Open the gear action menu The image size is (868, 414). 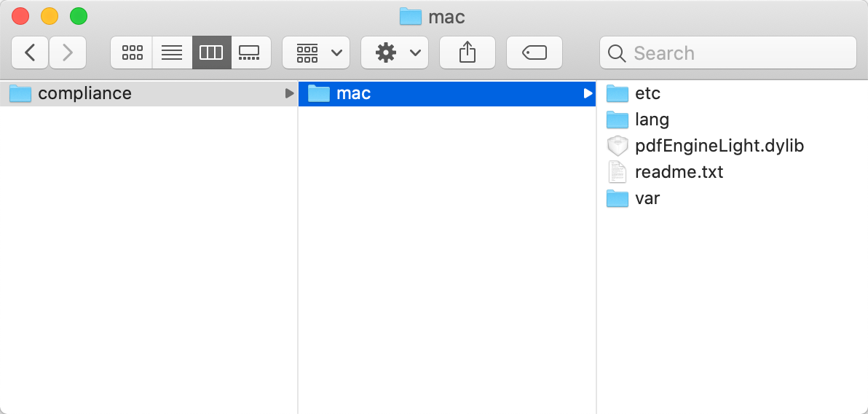(x=395, y=52)
